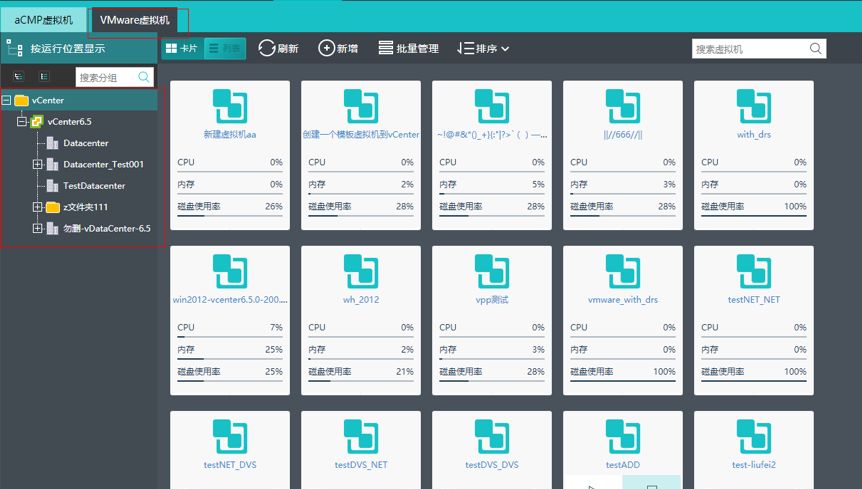Open the with_drs name link

coord(754,134)
